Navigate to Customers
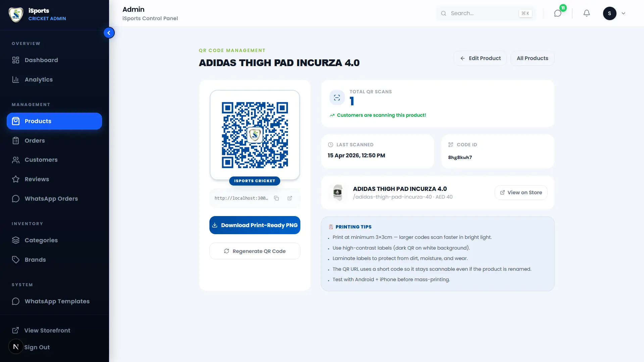The height and width of the screenshot is (362, 644). point(54,160)
